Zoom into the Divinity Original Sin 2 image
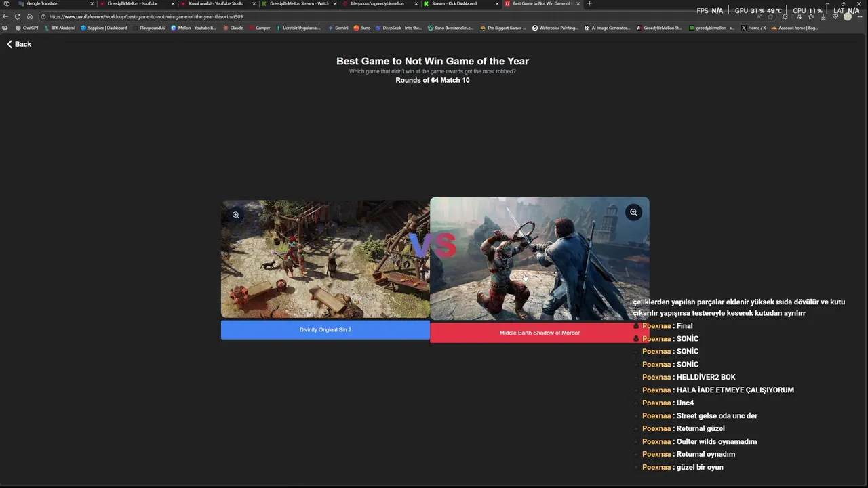 [x=236, y=215]
